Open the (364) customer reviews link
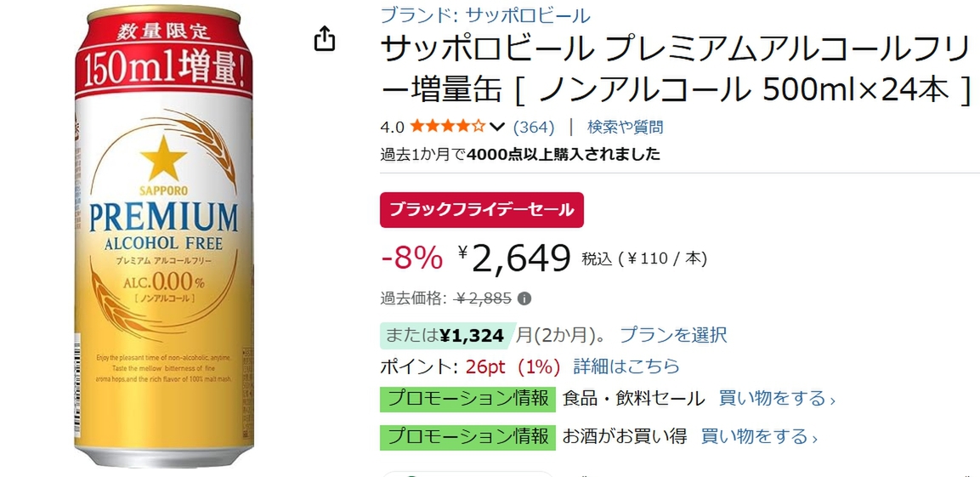Image resolution: width=980 pixels, height=477 pixels. coord(534,128)
